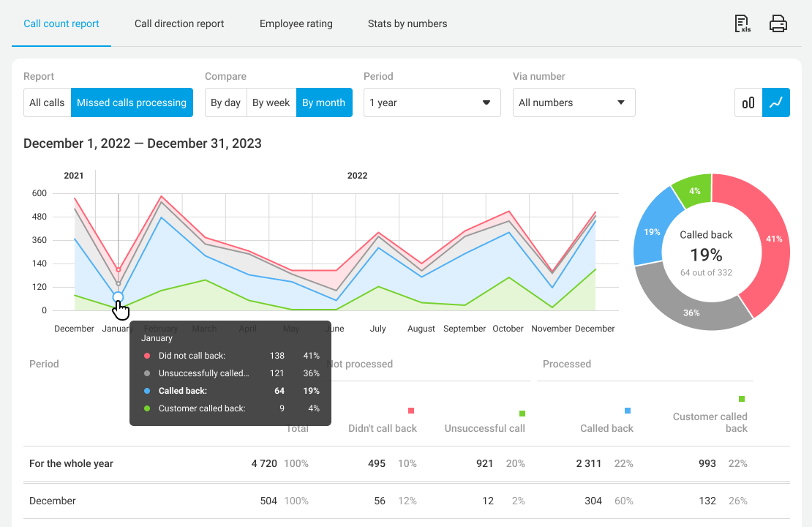Compare data By month
This screenshot has height=527, width=812.
coord(323,102)
